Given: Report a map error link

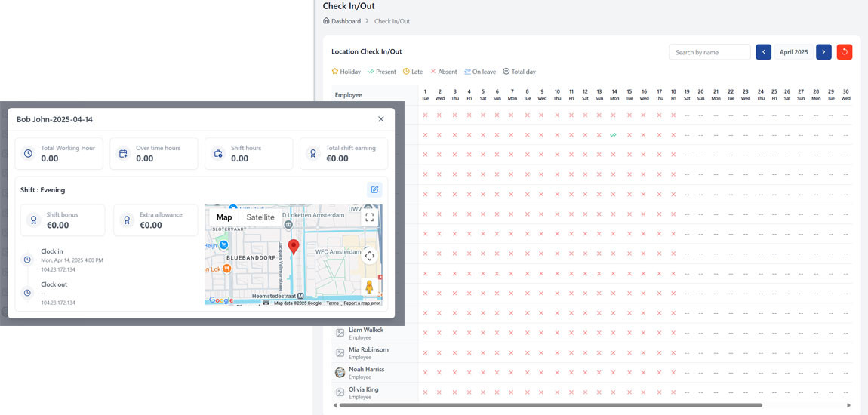Looking at the screenshot, I should coord(362,303).
